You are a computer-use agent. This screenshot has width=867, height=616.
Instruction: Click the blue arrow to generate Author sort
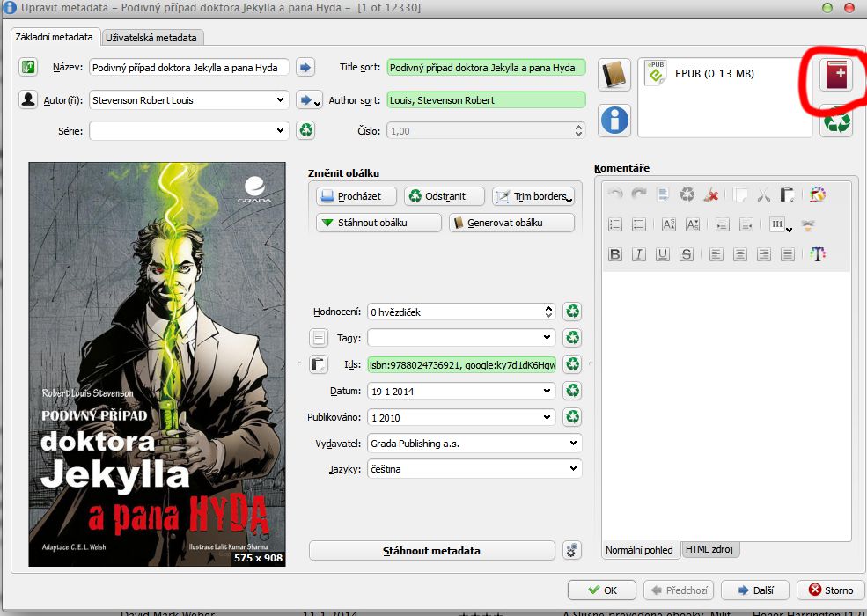click(305, 100)
